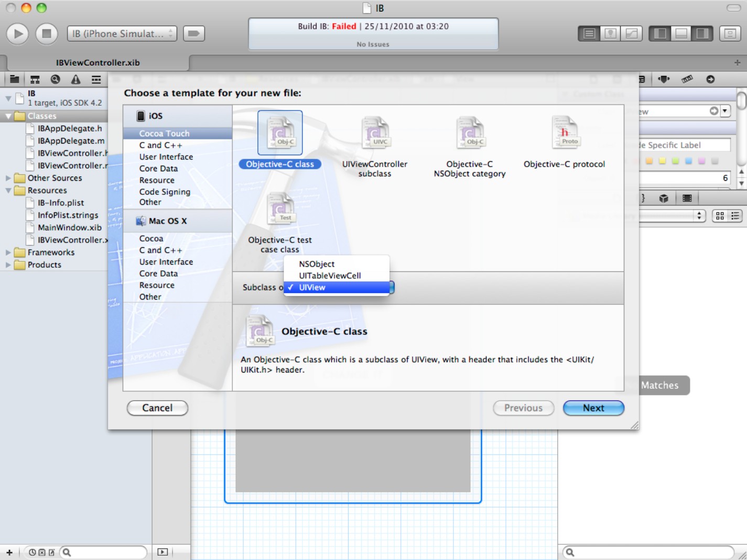Switch to Version editor mode
The image size is (747, 560).
coord(632,34)
